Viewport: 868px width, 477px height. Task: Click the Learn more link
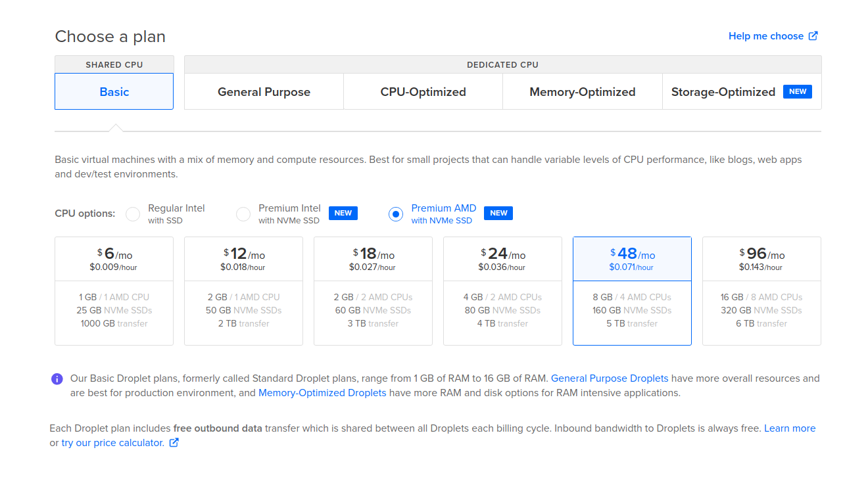click(x=789, y=428)
